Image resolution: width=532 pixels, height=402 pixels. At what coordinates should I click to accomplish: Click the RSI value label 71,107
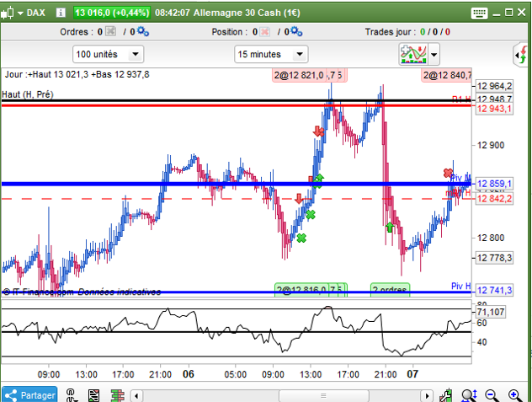point(491,312)
